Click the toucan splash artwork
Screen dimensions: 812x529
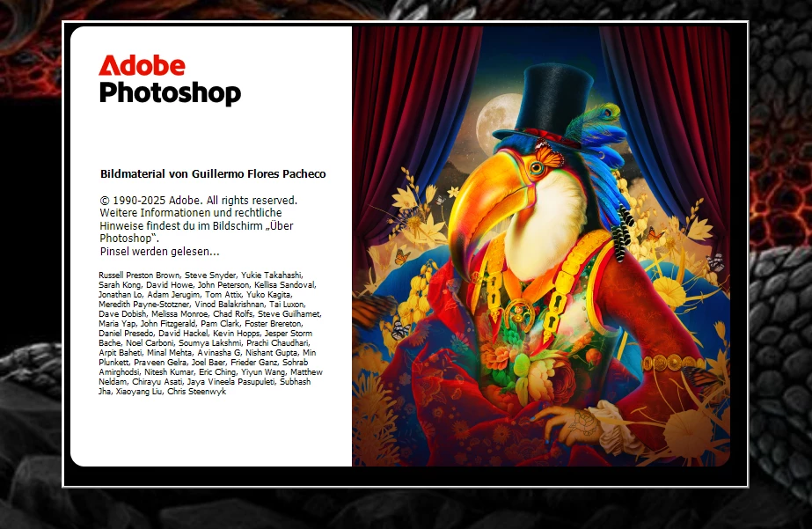(x=541, y=246)
